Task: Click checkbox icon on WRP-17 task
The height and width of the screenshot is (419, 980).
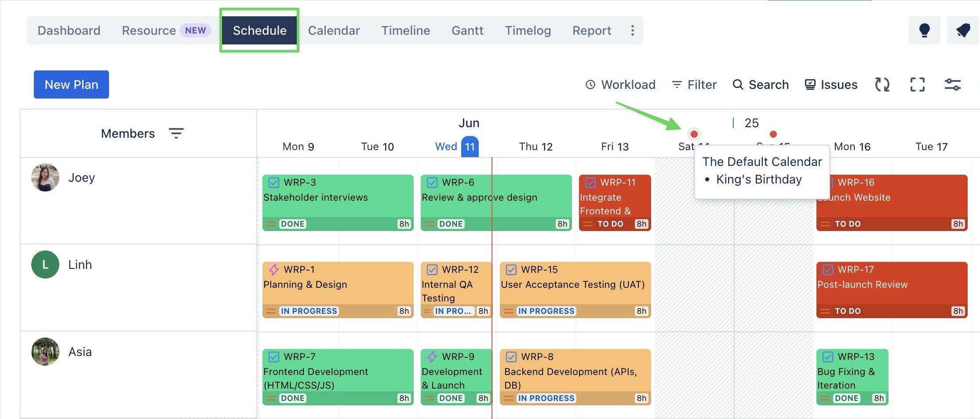Action: click(x=828, y=270)
